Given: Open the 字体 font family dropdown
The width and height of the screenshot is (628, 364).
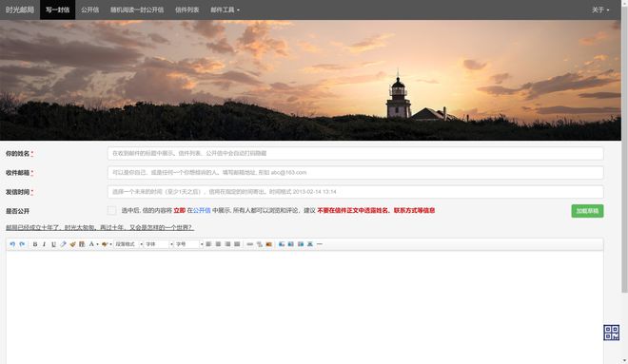Looking at the screenshot, I should pos(159,244).
